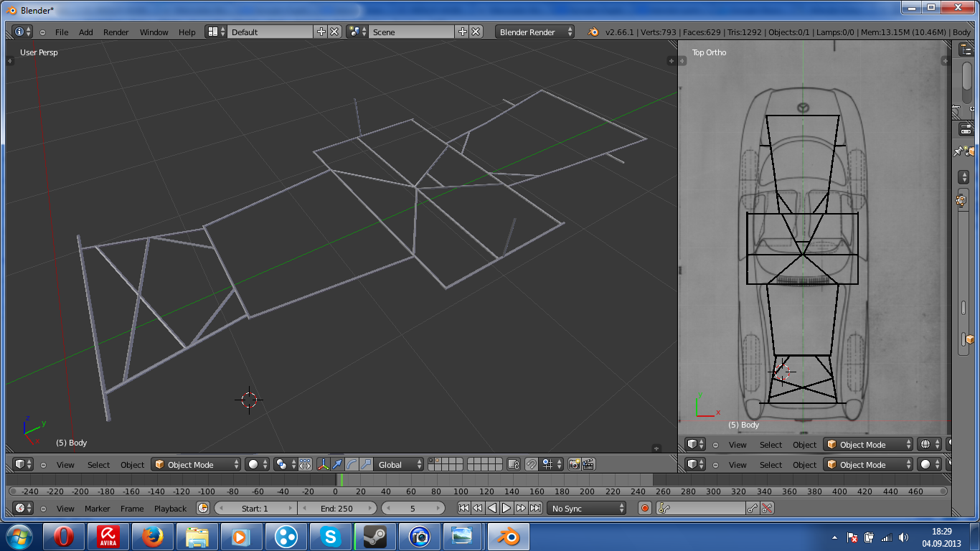Open the timeline View menu

point(65,509)
